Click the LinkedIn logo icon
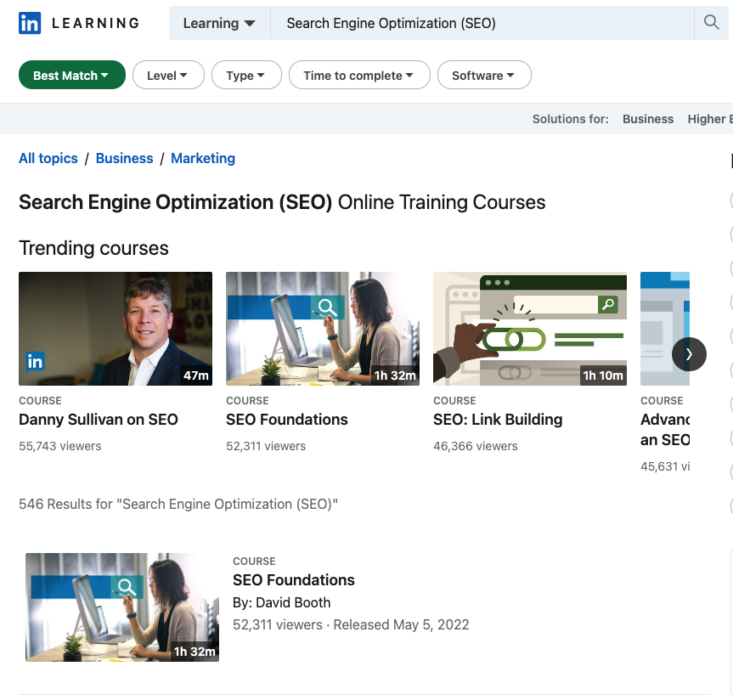 click(30, 23)
